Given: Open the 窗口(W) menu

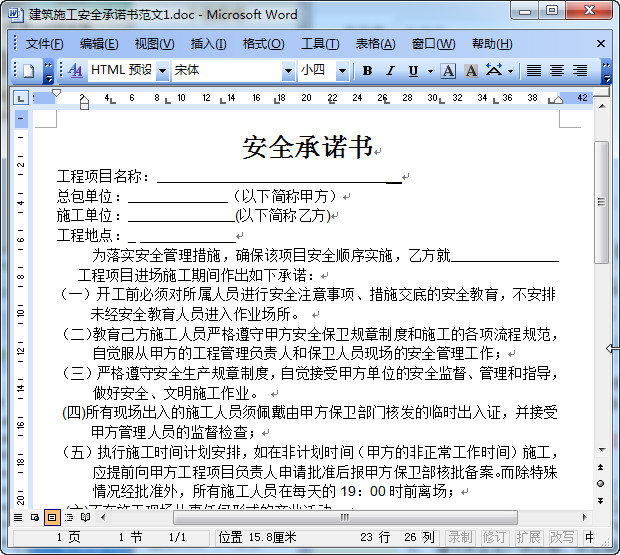Looking at the screenshot, I should coord(433,43).
